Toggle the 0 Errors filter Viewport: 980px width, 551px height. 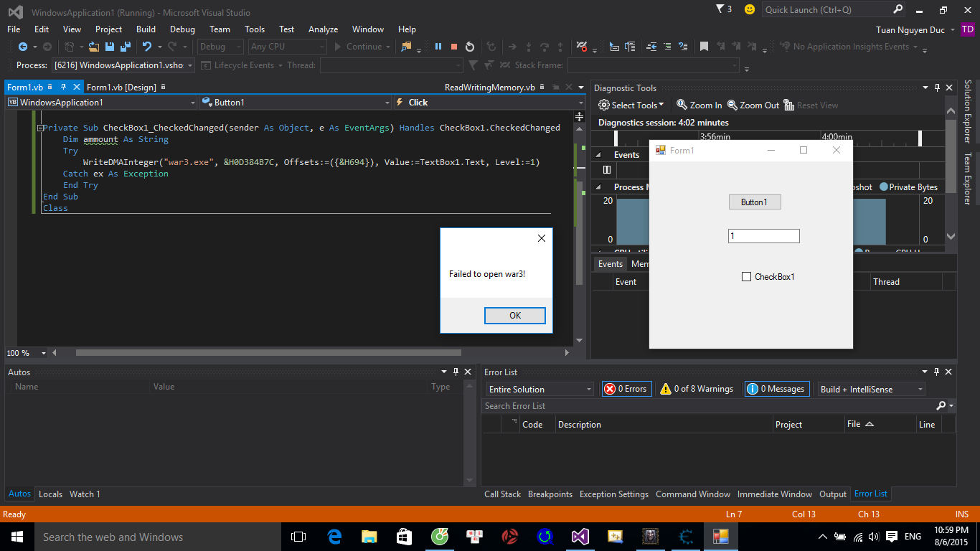[x=626, y=389]
